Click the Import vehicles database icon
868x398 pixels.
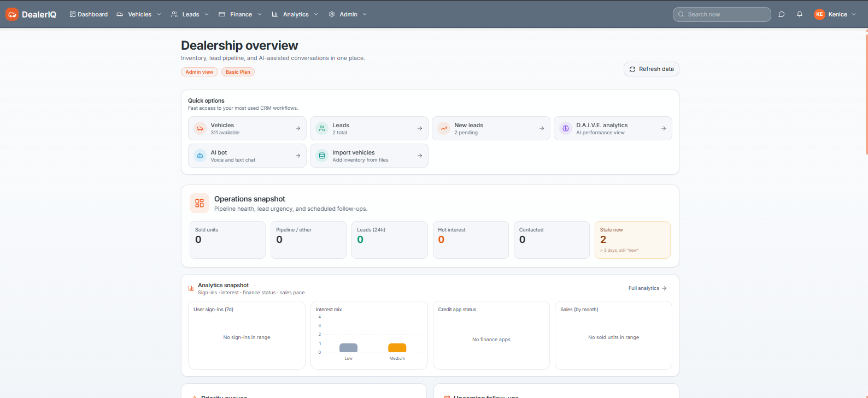(322, 156)
